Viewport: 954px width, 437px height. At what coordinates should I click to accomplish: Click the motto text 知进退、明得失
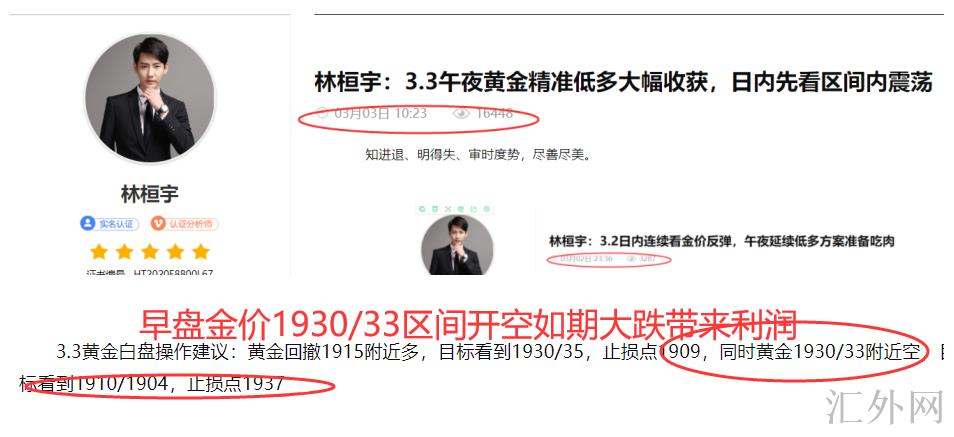click(478, 155)
